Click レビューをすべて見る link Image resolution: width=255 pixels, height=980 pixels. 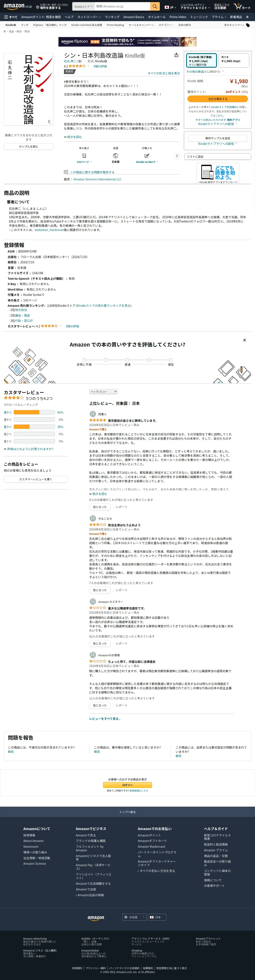point(105,719)
